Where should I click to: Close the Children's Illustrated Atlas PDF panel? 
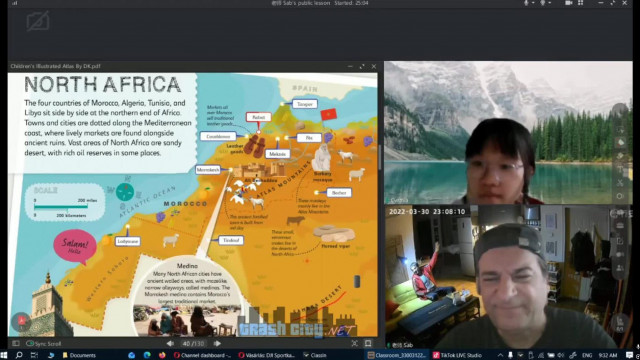click(373, 66)
